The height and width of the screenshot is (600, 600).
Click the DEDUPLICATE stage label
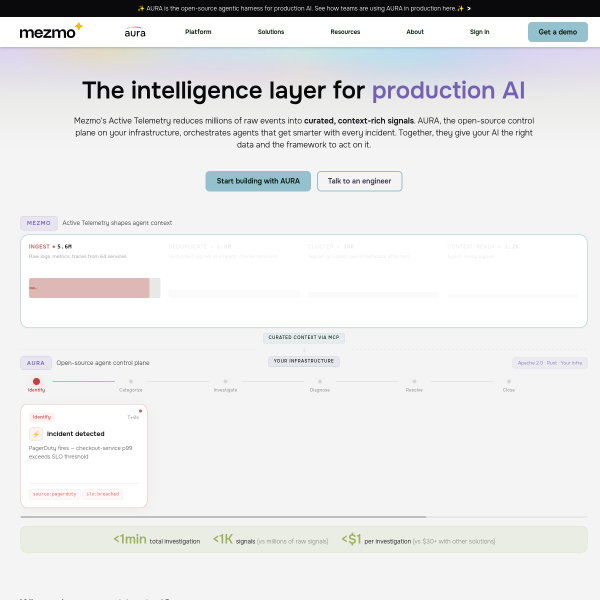coord(200,246)
